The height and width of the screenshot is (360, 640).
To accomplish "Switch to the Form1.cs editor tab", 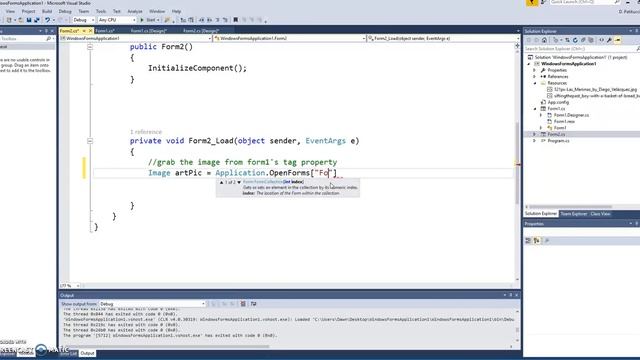I will 105,31.
